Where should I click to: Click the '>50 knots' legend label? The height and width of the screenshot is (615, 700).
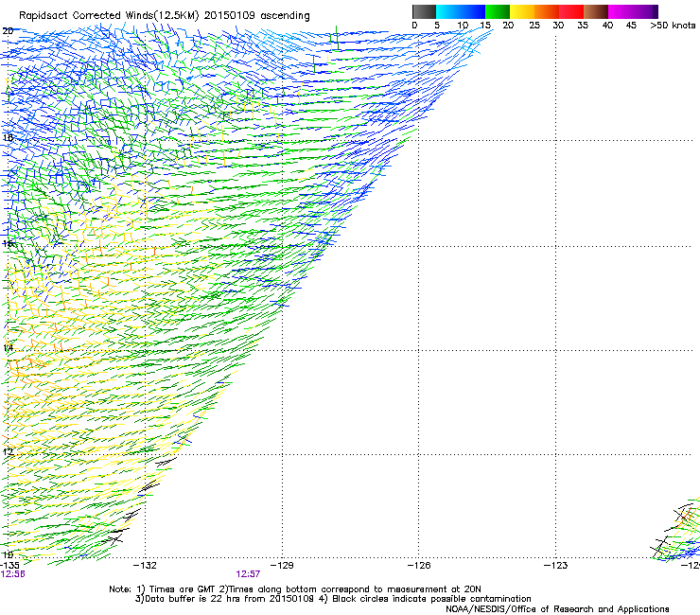[673, 26]
